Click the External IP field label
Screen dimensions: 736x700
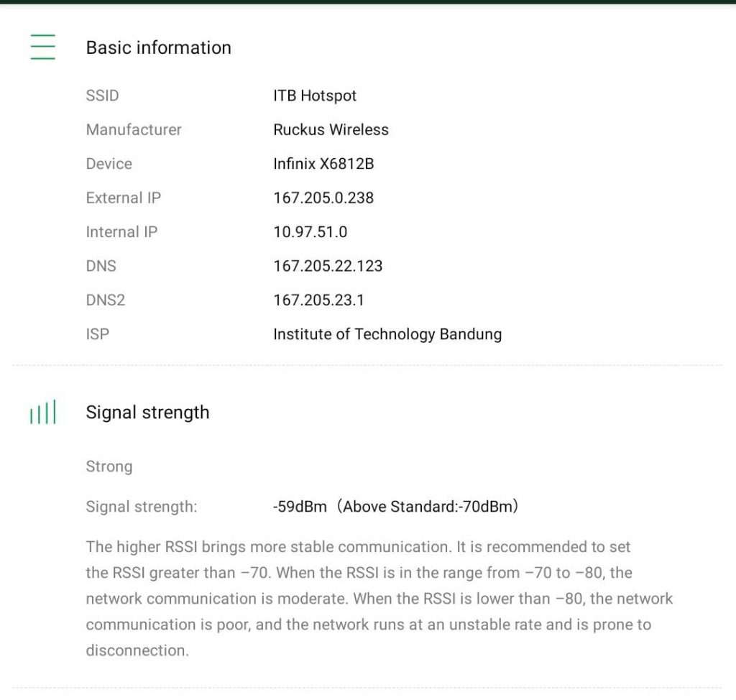[124, 198]
